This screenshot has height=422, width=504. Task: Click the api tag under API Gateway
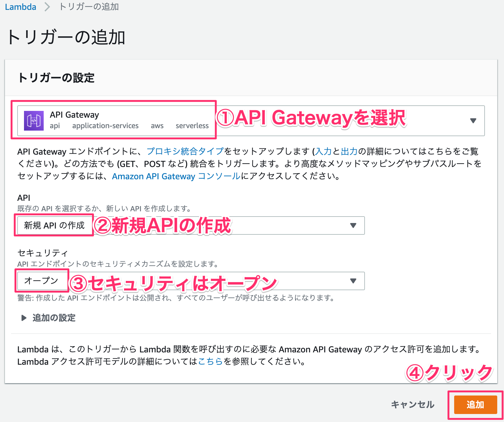coord(55,126)
